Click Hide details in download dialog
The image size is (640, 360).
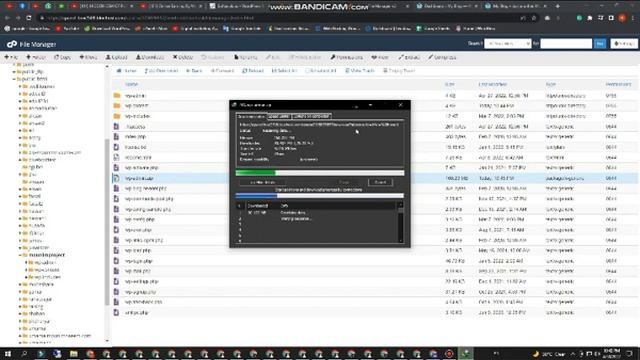pyautogui.click(x=262, y=182)
